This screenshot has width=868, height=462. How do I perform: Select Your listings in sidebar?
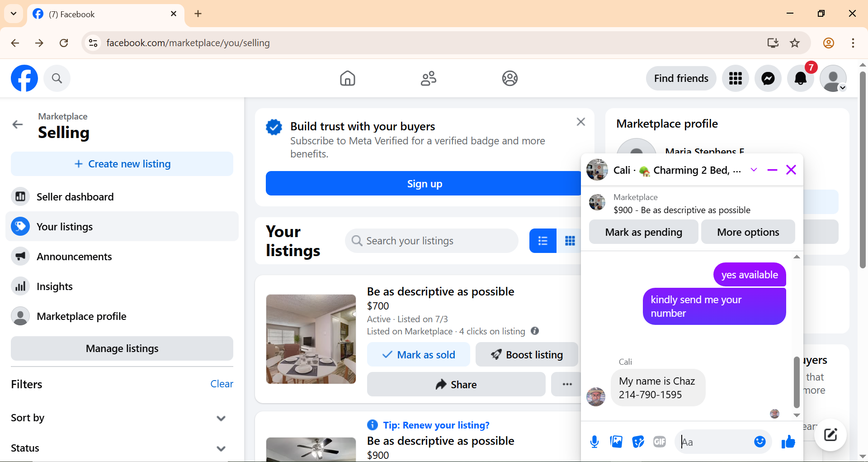coord(122,226)
